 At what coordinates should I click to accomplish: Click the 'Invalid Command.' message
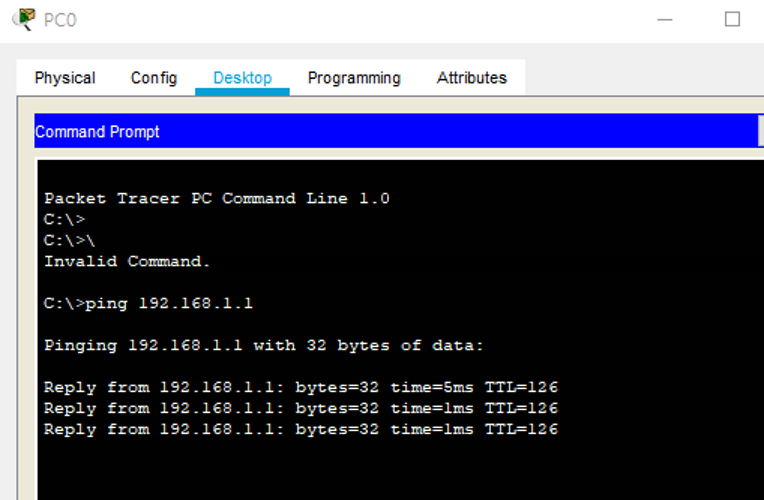[127, 262]
